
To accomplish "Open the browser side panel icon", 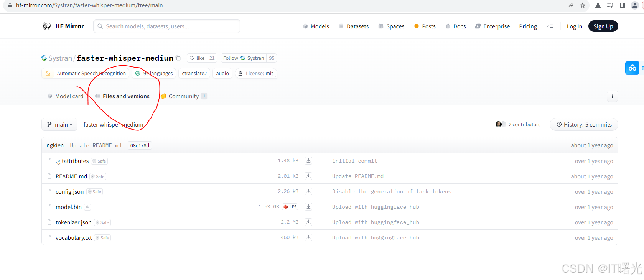I will tap(622, 5).
